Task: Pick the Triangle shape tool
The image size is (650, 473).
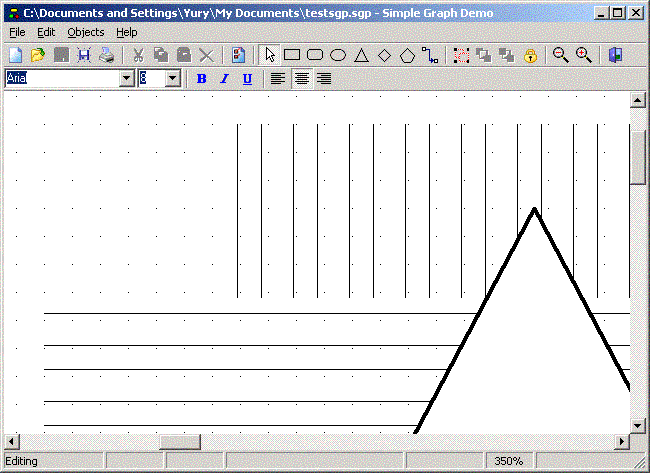Action: (x=361, y=56)
